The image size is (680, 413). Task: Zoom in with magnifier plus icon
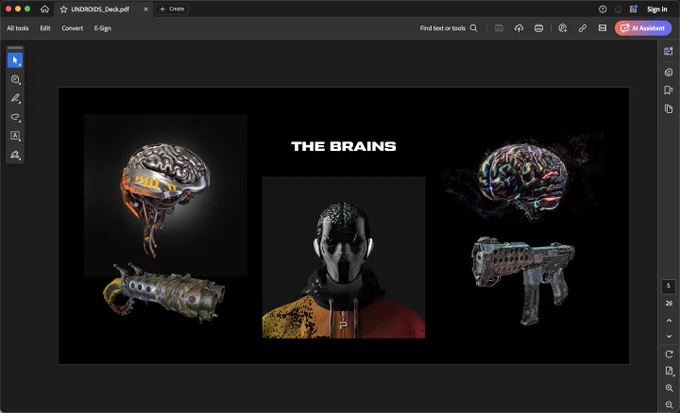669,388
